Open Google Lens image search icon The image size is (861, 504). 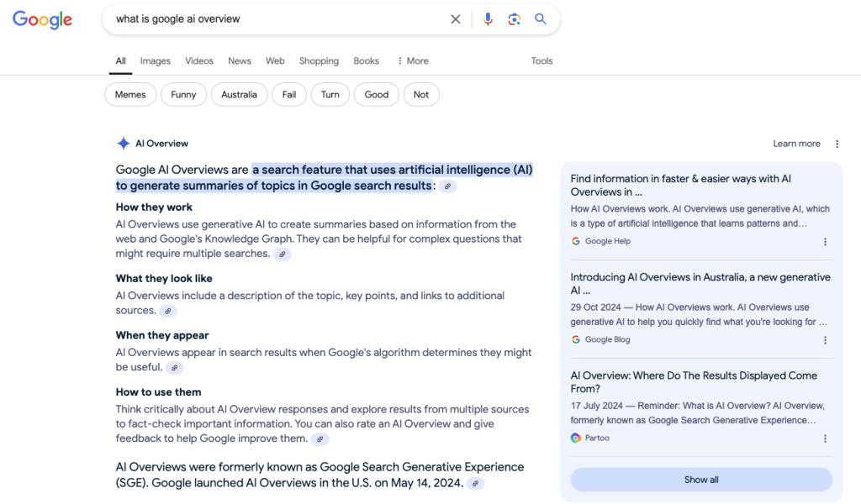514,19
